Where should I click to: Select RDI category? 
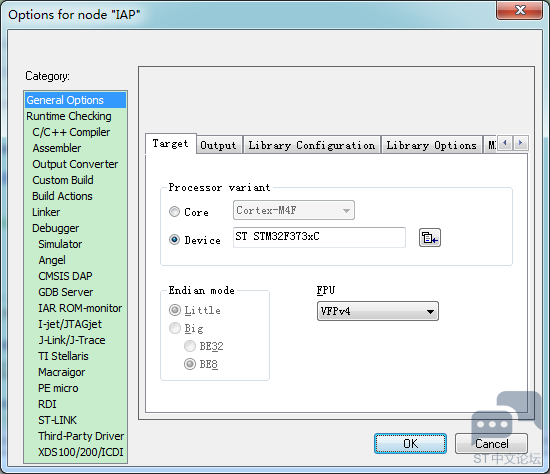pyautogui.click(x=75, y=404)
